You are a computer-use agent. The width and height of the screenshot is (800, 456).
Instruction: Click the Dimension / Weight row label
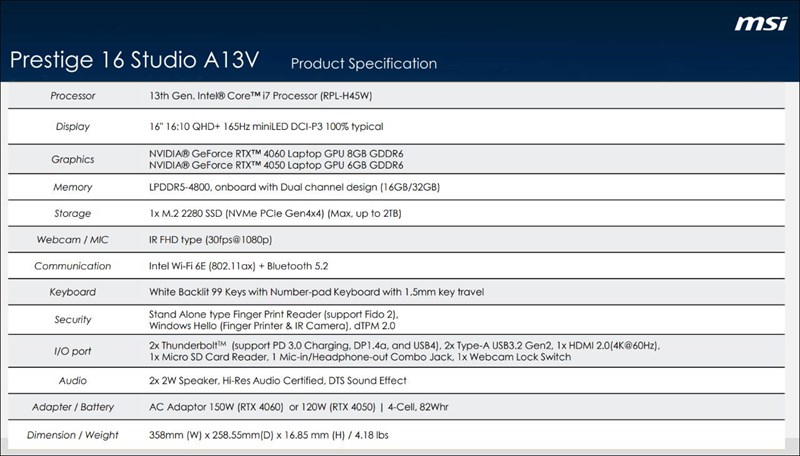pos(72,435)
